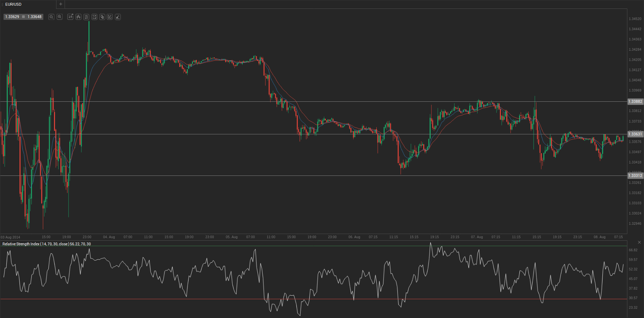Viewport: 644px width, 318px height.
Task: Click the ask price 1.33648
Action: click(34, 17)
